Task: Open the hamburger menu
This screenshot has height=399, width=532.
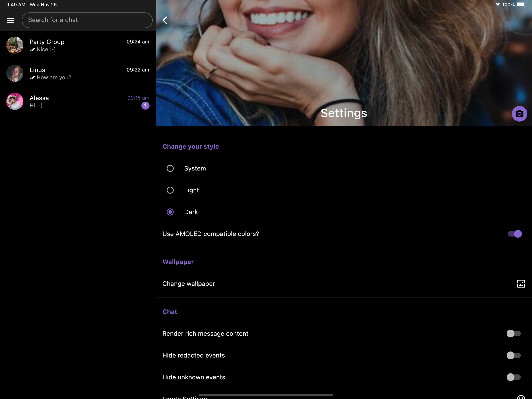Action: (11, 20)
